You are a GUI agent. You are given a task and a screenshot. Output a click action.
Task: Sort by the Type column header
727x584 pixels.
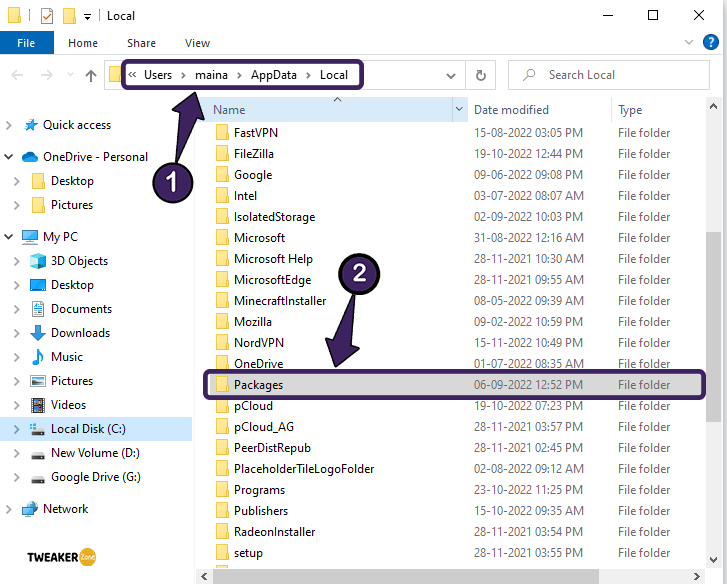tap(630, 110)
